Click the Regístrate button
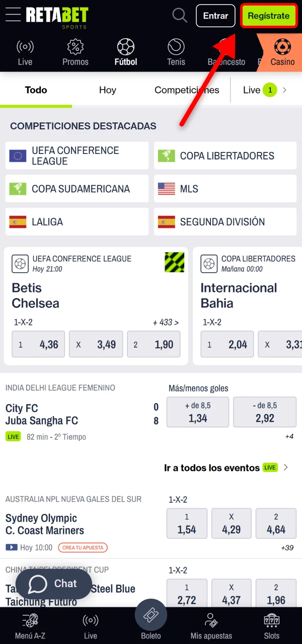 pyautogui.click(x=269, y=16)
